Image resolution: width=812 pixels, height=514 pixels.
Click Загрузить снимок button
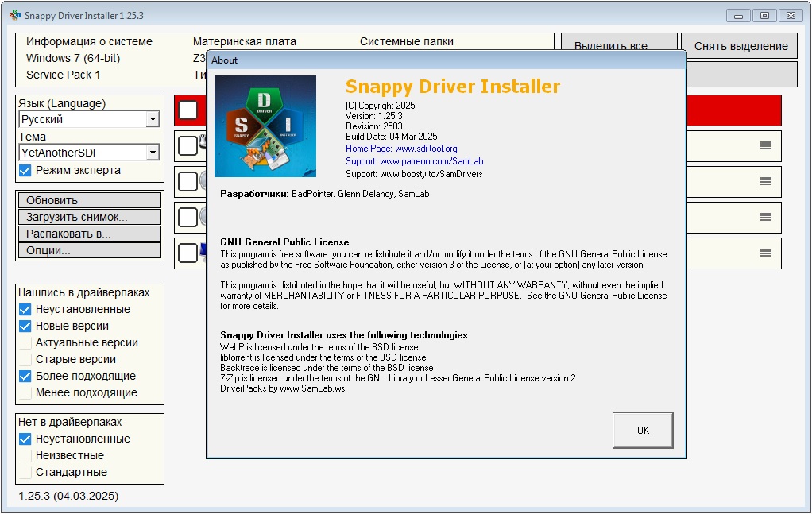point(90,217)
